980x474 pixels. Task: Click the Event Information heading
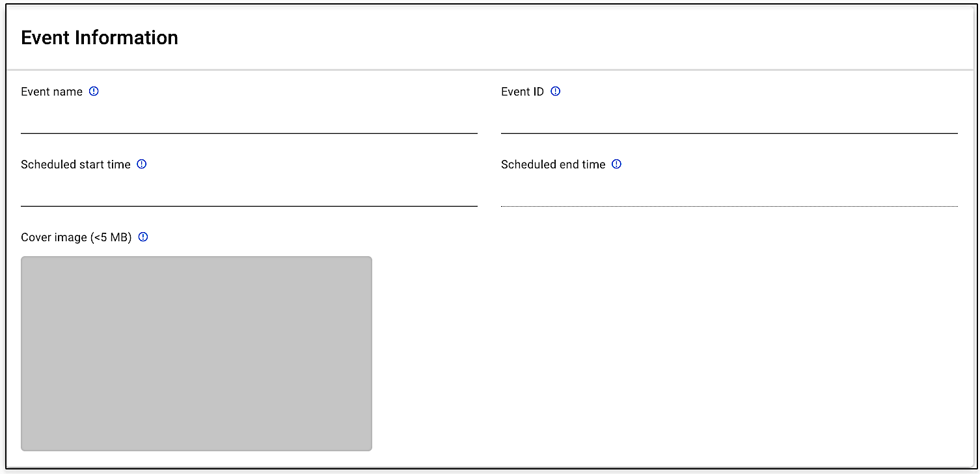coord(100,38)
